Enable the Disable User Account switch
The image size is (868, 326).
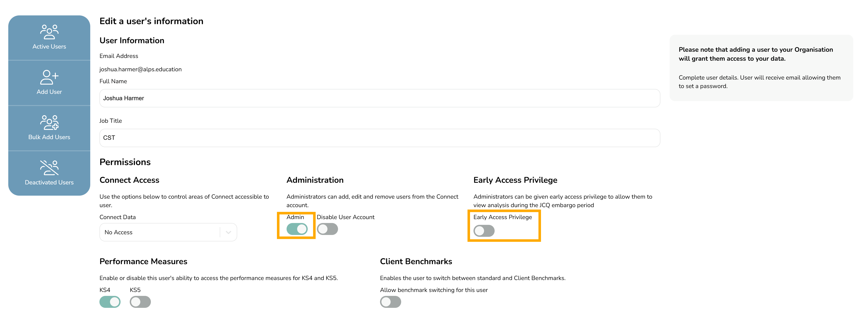327,229
